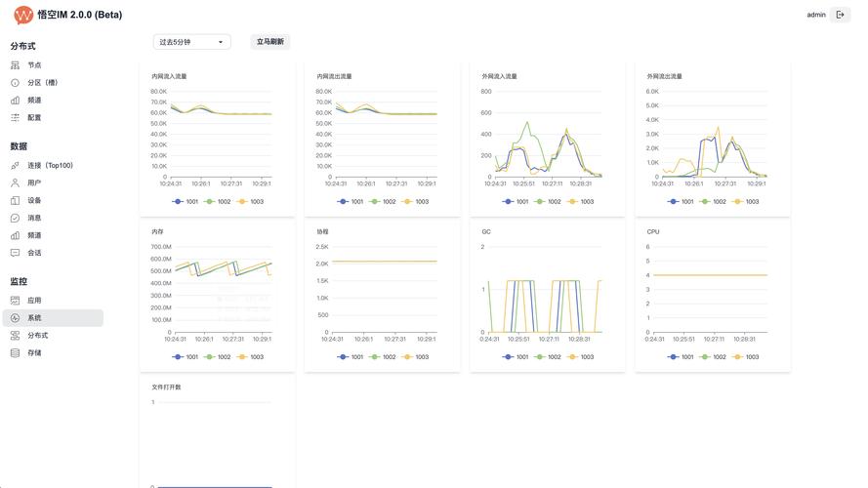
Task: Open the 过去5分钟 time range dropdown
Action: [x=191, y=42]
